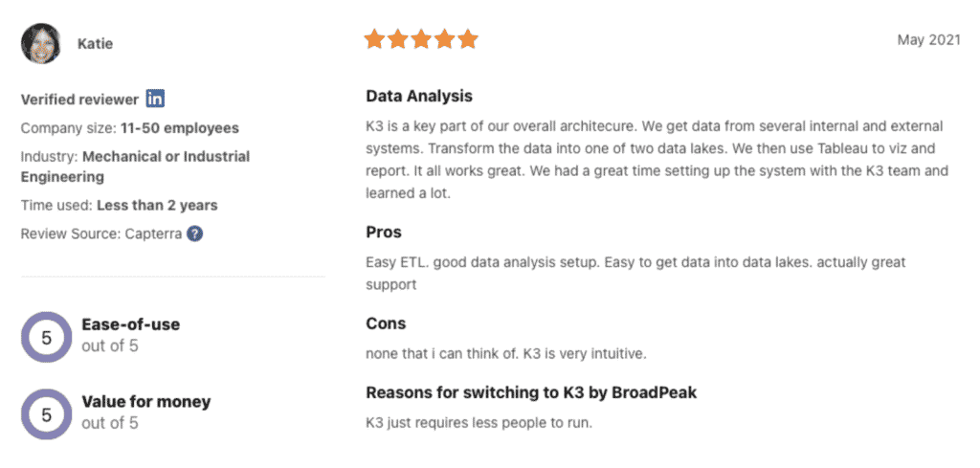Click the fifth orange rating star
This screenshot has height=468, width=980.
click(467, 39)
